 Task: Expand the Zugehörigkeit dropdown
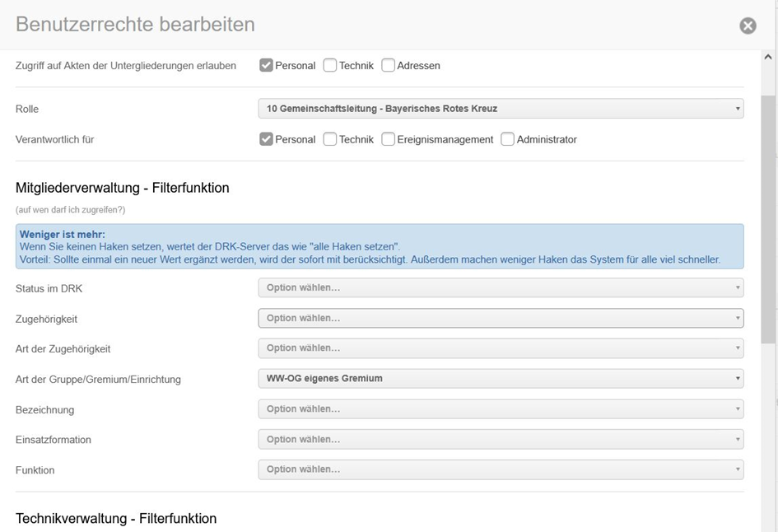[x=500, y=318]
